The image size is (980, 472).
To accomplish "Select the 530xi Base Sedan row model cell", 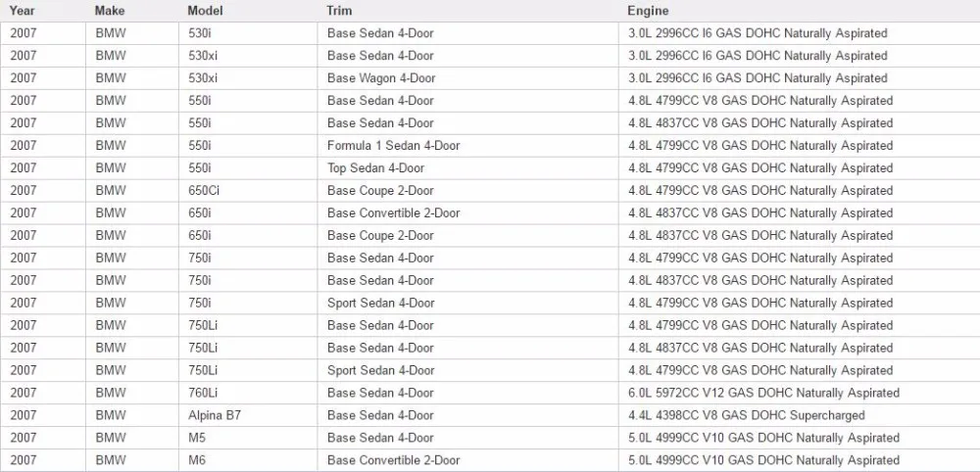I will pos(248,56).
